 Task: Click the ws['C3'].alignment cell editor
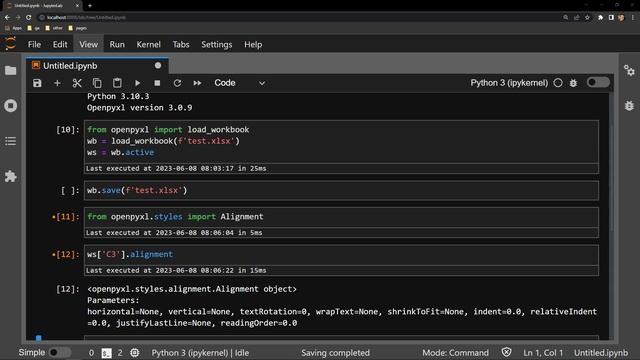point(341,255)
